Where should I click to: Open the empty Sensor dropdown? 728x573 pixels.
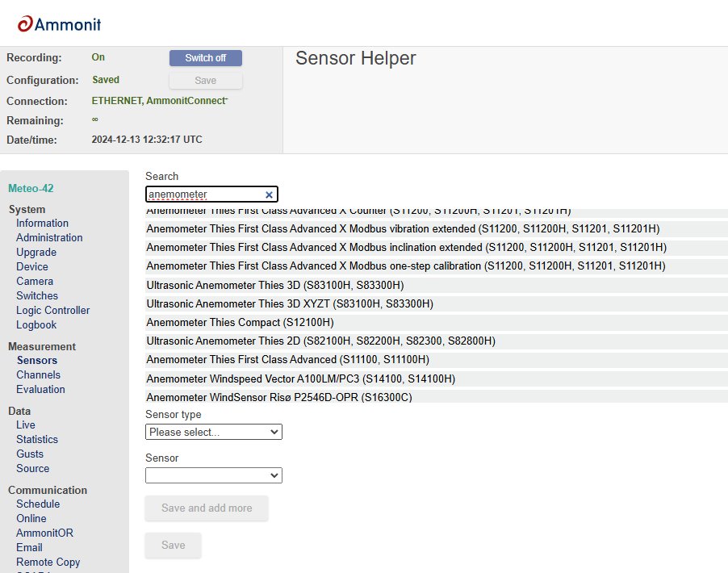(214, 475)
